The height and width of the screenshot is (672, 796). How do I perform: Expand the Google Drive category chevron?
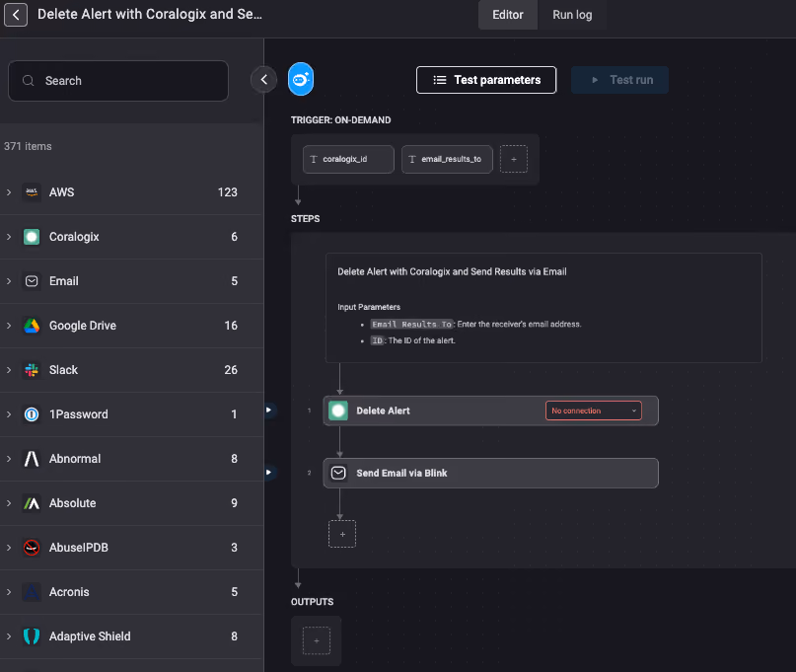9,326
